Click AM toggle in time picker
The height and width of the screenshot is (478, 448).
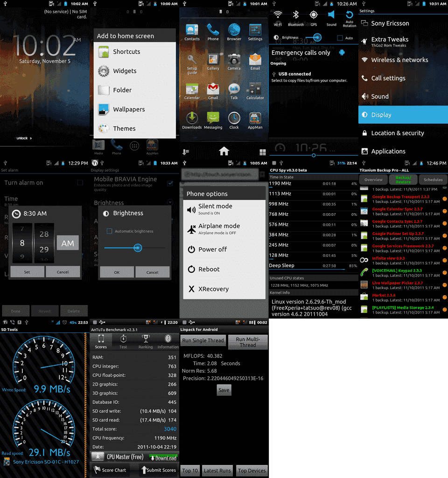[x=68, y=243]
